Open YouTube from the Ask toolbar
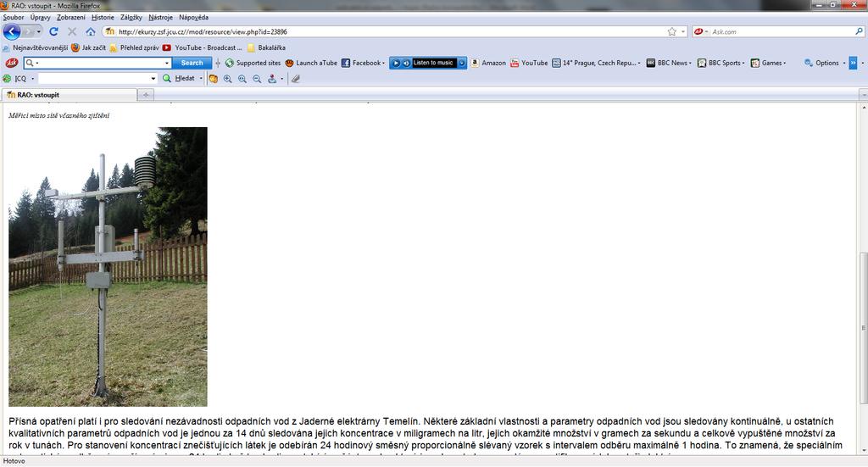The height and width of the screenshot is (467, 868). coord(529,63)
